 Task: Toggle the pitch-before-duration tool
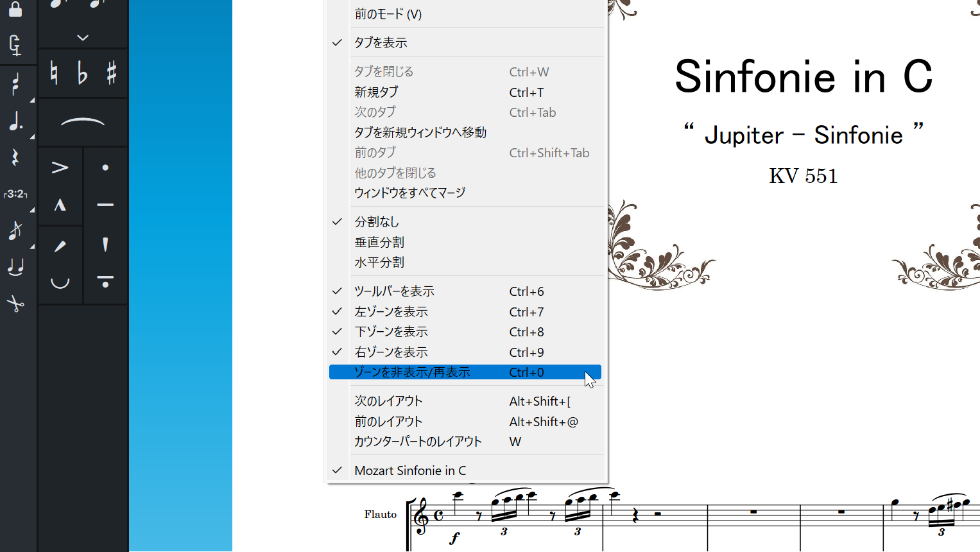(15, 83)
